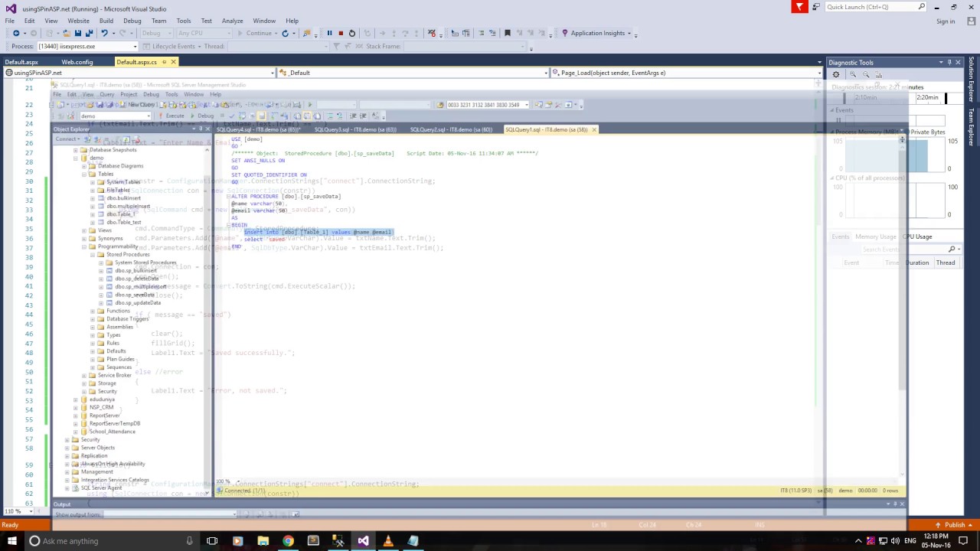Select the CPU Usage tab in Diagnostic Tools
The width and height of the screenshot is (980, 551).
tap(918, 236)
